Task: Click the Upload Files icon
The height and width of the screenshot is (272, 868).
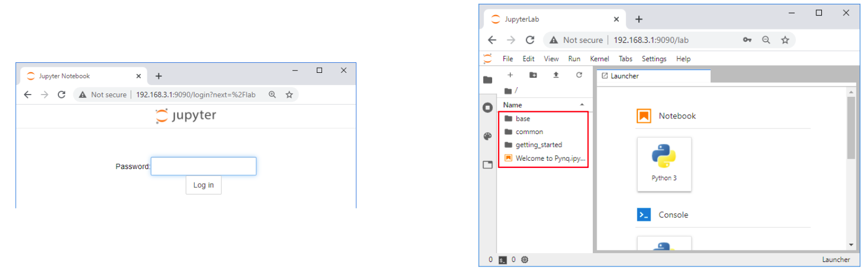Action: 555,75
